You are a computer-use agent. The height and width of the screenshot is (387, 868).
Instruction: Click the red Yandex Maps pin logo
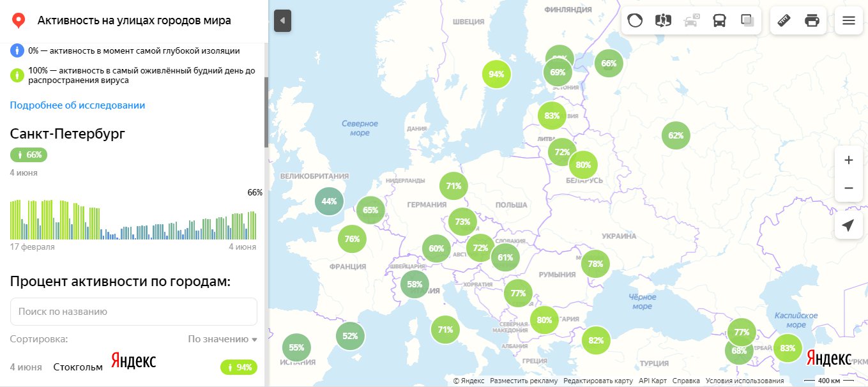[19, 20]
